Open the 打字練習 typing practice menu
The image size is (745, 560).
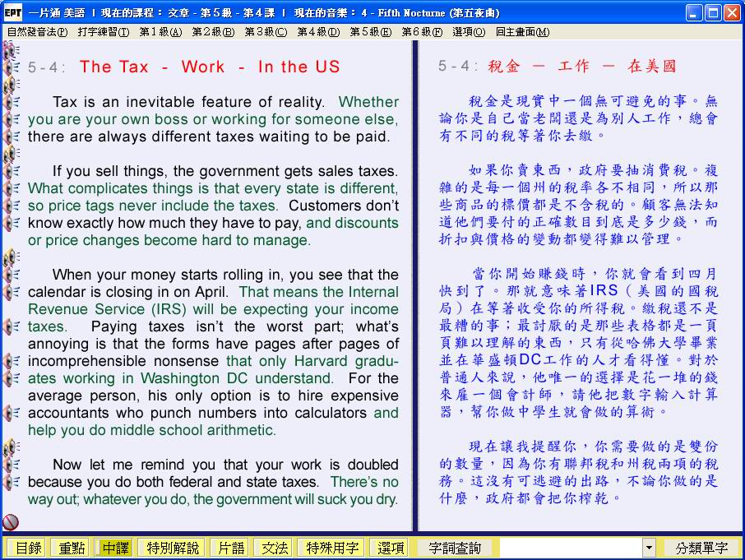[x=104, y=32]
